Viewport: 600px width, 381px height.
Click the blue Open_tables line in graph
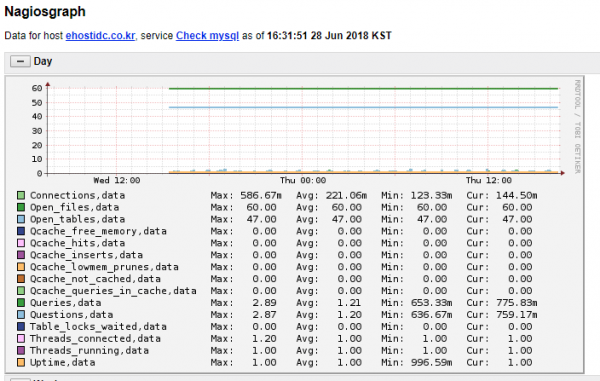coord(364,107)
